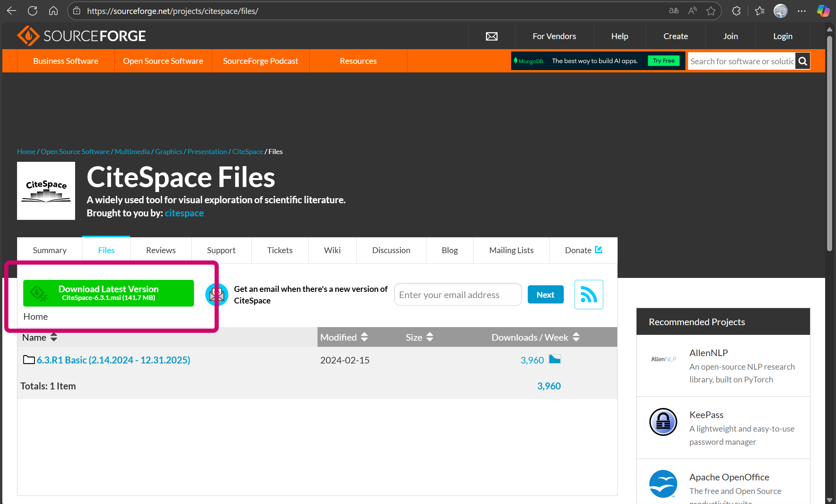Click the downloads chart icon beside 3,960
Screen dimensions: 836x504
coord(554,360)
